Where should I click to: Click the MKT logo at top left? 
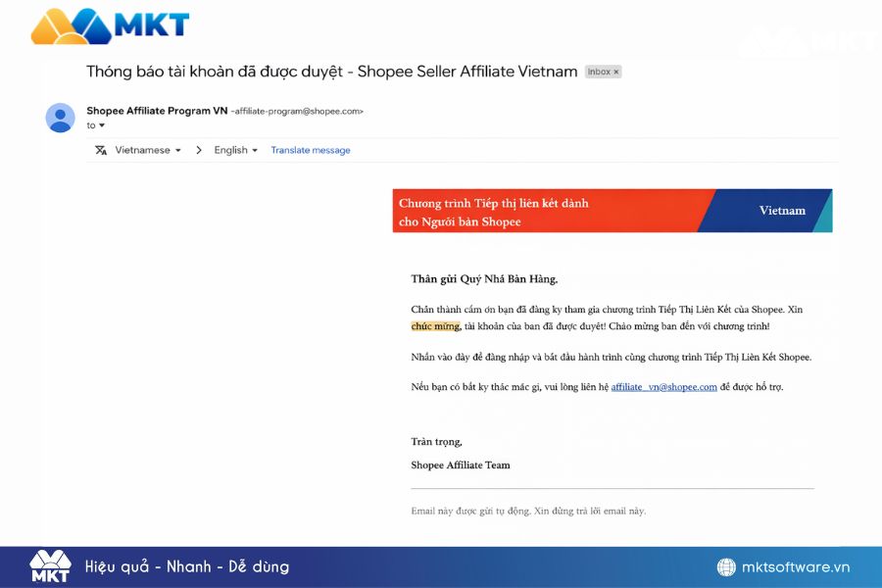(109, 26)
